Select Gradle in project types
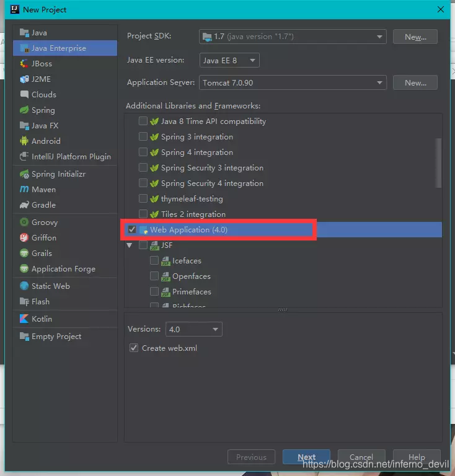The height and width of the screenshot is (476, 455). click(65, 205)
